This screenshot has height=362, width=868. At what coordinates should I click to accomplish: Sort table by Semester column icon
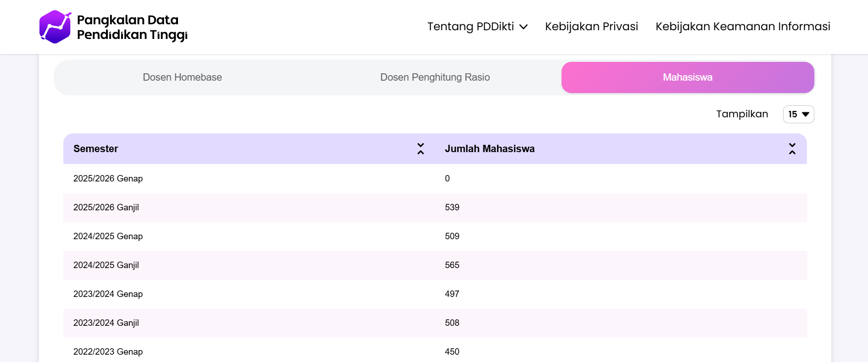click(x=420, y=148)
